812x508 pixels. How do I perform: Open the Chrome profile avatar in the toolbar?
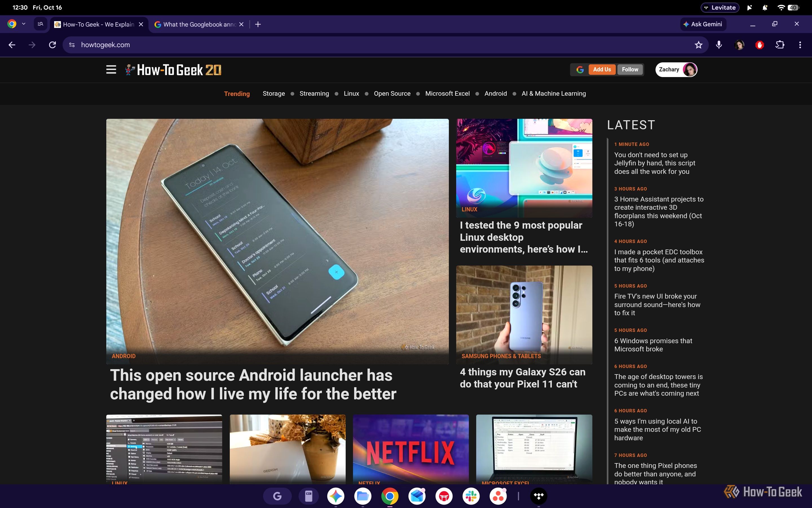tap(739, 45)
